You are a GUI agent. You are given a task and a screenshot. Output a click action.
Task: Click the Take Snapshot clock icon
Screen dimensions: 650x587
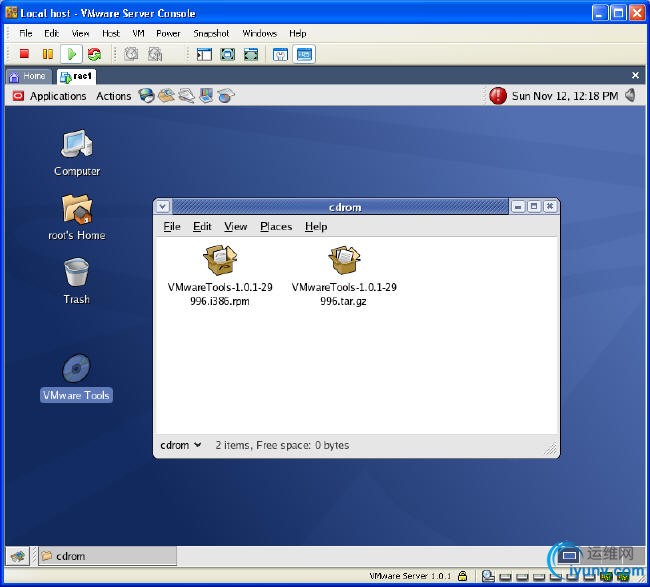[131, 54]
